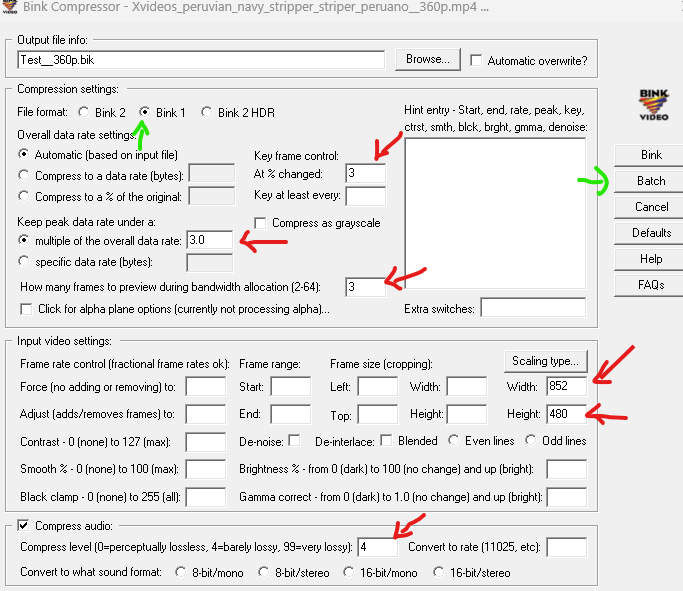
Task: Click the Batch button
Action: click(651, 181)
